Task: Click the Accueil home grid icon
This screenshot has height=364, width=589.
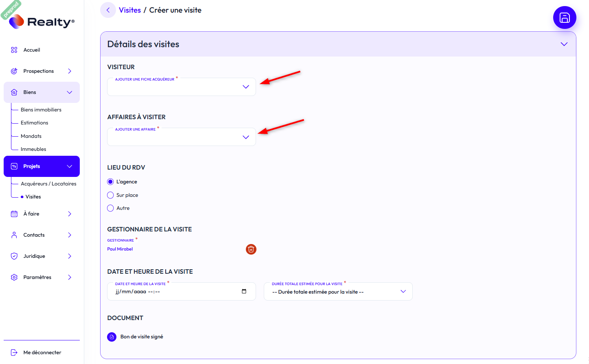Action: pos(14,50)
